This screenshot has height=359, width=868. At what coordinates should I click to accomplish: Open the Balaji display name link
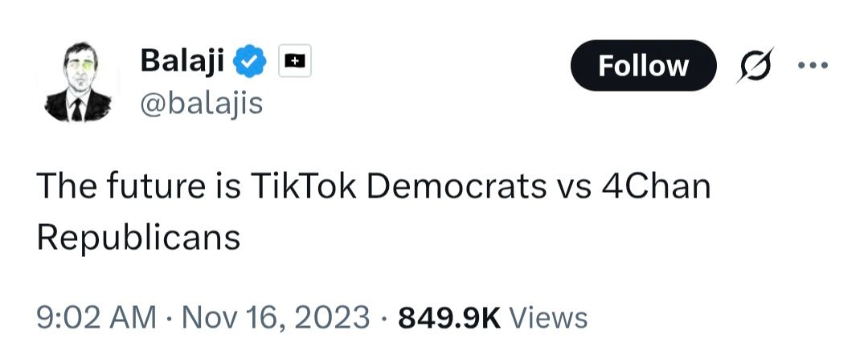tap(182, 59)
